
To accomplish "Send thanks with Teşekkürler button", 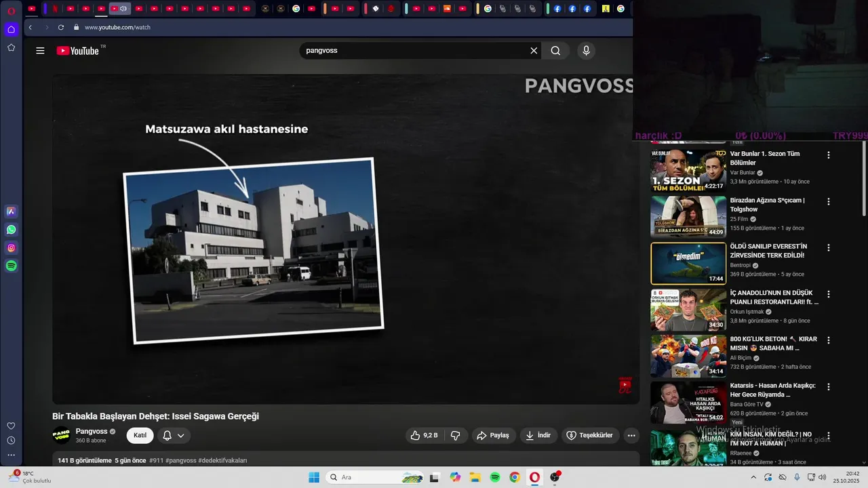I will click(x=589, y=435).
